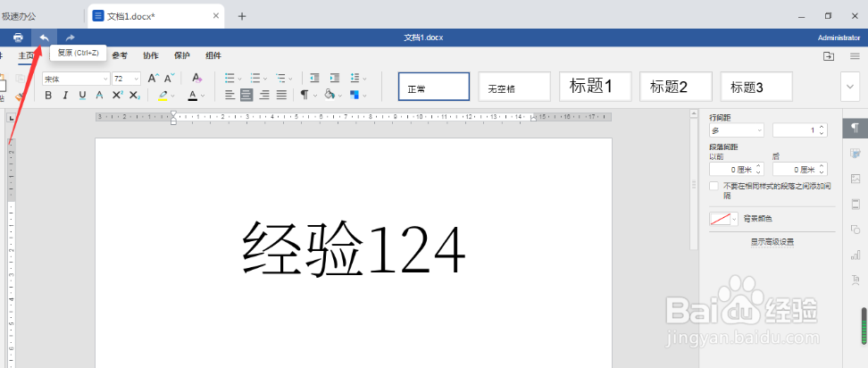Increase font size with the A up icon

[x=154, y=78]
